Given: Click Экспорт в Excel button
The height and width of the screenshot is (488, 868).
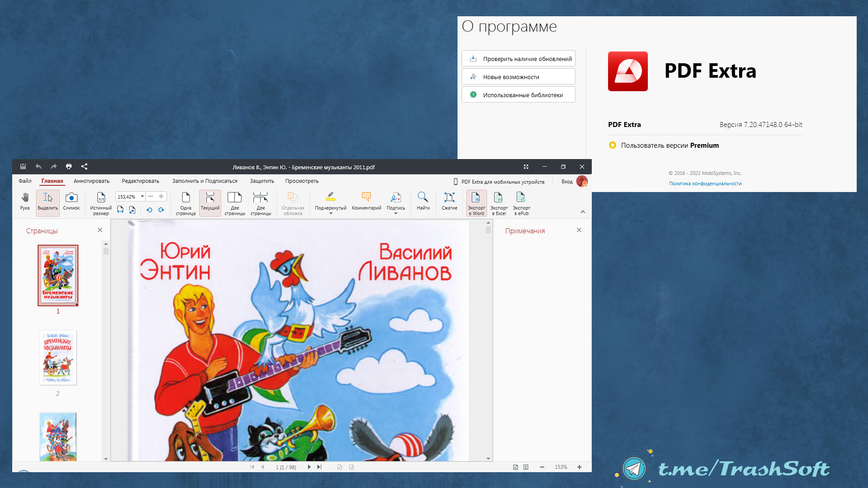Looking at the screenshot, I should pyautogui.click(x=499, y=203).
